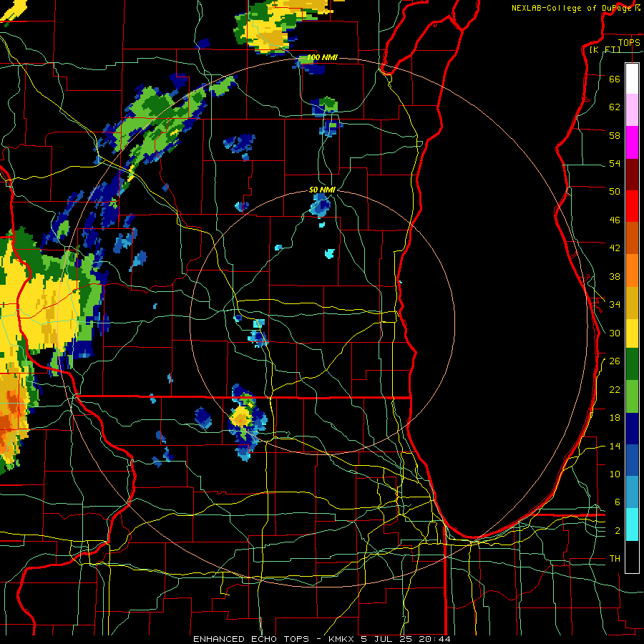Click the 30 legend value
Screen dimensions: 644x644
coord(615,333)
